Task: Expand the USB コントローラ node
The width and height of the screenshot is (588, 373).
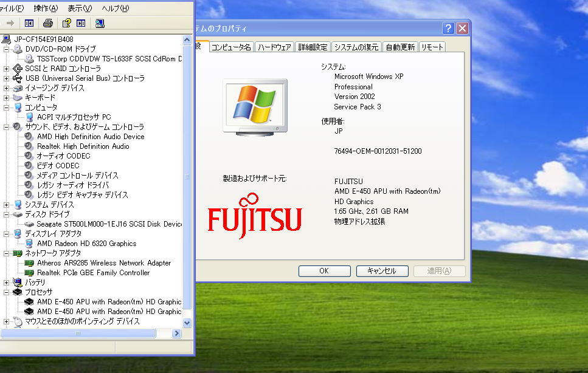Action: 6,78
